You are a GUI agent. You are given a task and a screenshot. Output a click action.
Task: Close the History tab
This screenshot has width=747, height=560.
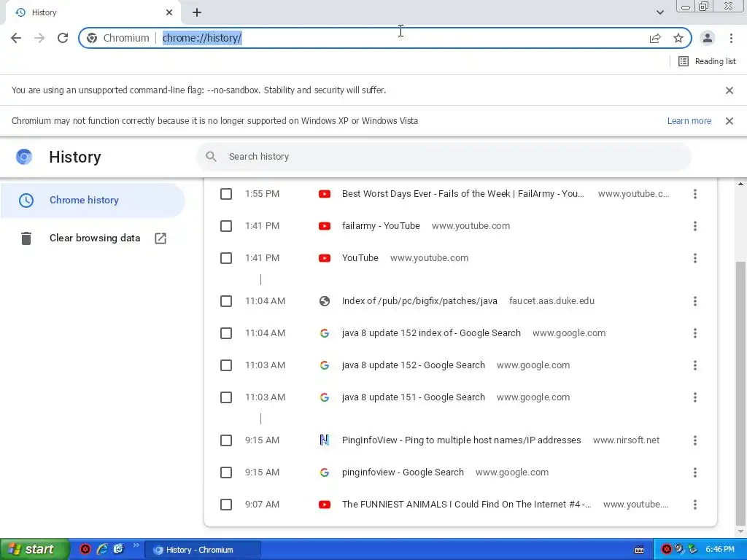pyautogui.click(x=169, y=13)
